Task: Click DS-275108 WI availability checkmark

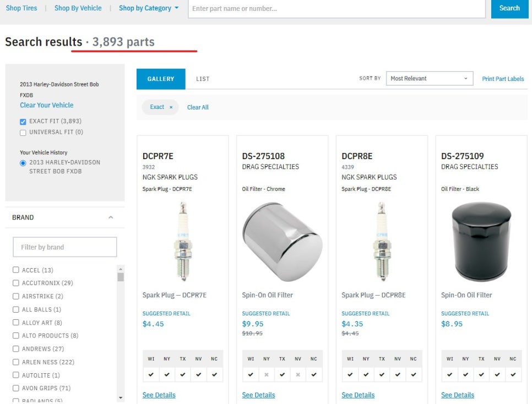Action: pyautogui.click(x=251, y=374)
